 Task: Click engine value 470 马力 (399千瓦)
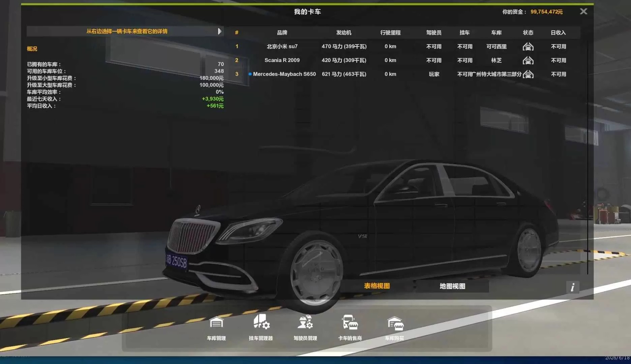click(344, 47)
